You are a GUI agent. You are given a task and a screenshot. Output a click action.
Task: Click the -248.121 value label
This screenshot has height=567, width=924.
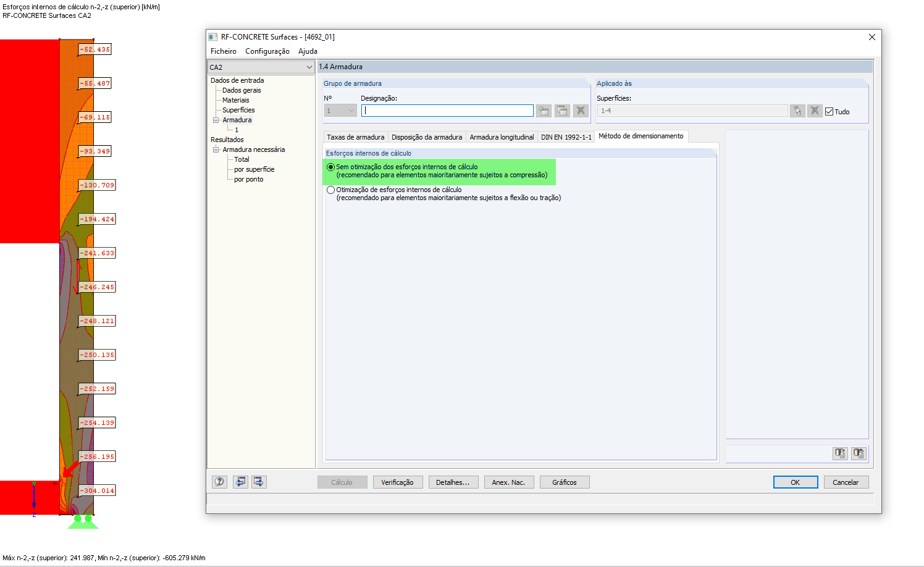point(97,321)
